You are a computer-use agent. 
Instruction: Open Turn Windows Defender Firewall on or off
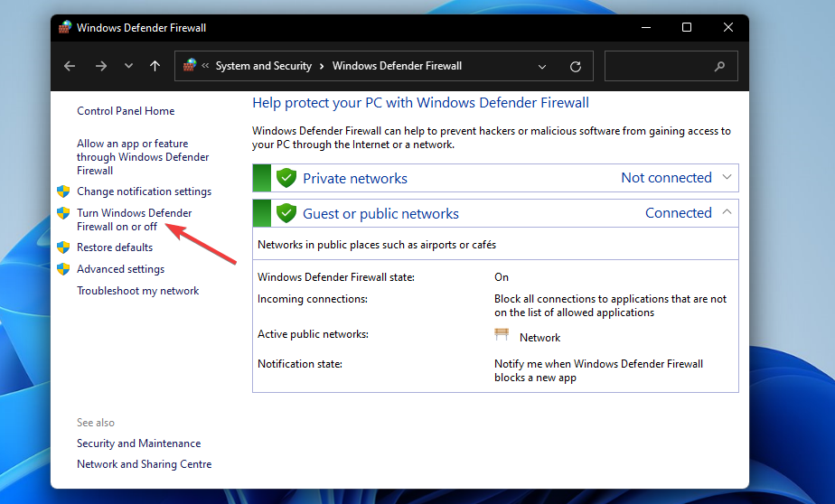point(134,219)
